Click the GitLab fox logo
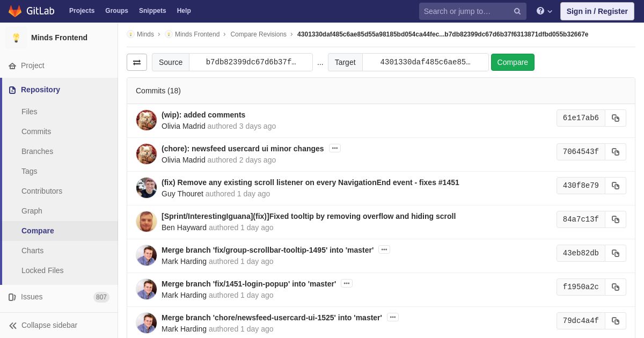 15,11
